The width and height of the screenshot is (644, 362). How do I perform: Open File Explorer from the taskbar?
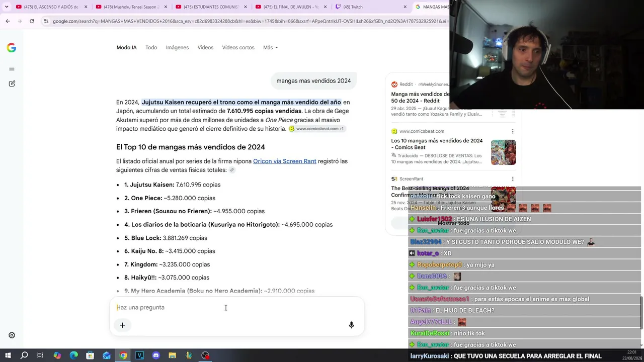(x=172, y=355)
